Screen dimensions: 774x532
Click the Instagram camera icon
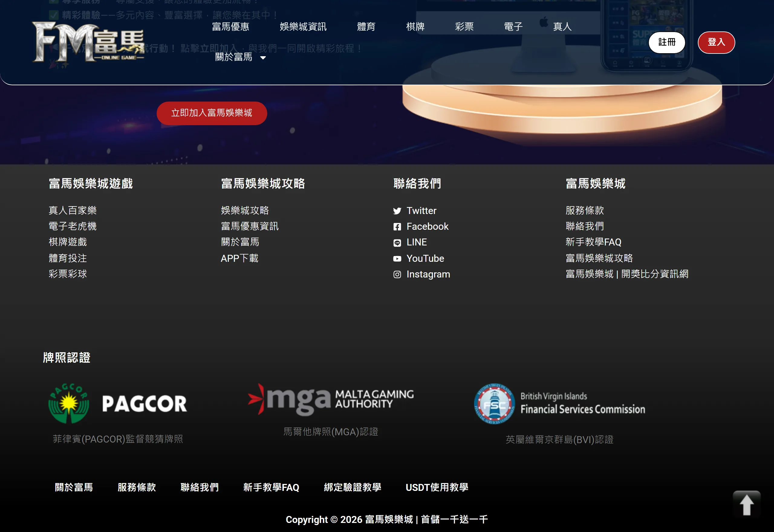pos(397,275)
